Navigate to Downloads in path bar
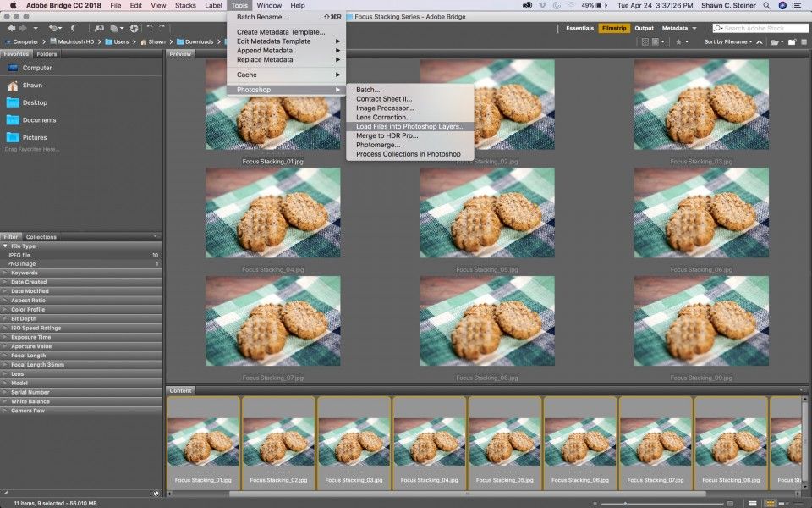Image resolution: width=812 pixels, height=508 pixels. click(195, 42)
